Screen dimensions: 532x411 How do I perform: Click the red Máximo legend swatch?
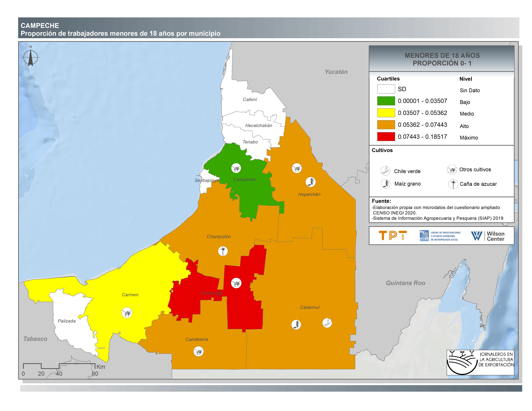click(x=386, y=137)
